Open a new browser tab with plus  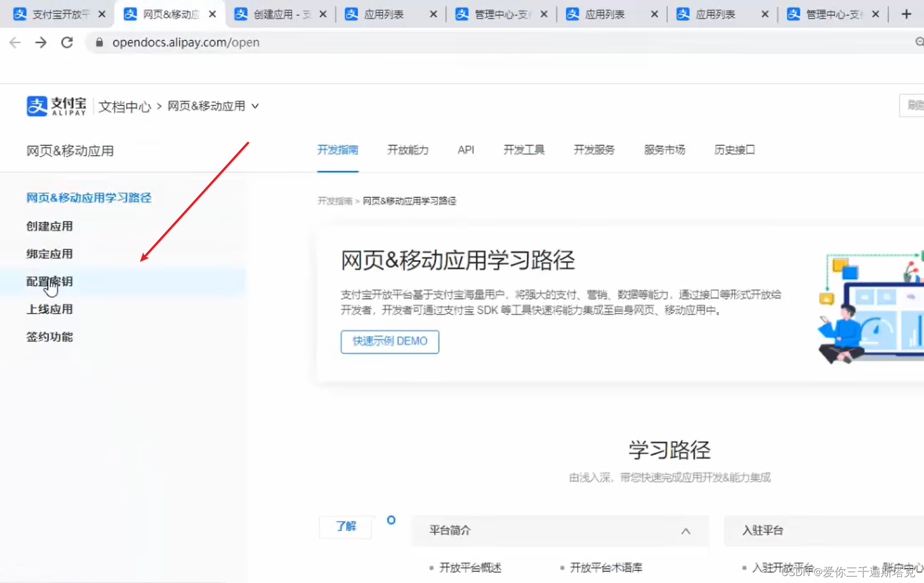click(x=906, y=14)
